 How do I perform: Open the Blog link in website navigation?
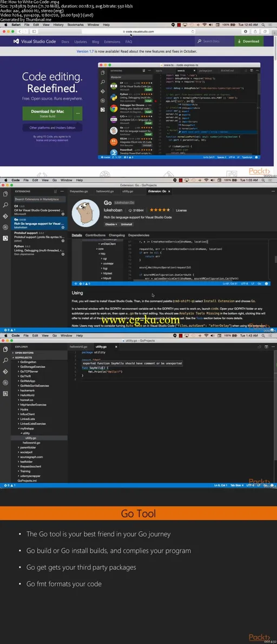(95, 42)
